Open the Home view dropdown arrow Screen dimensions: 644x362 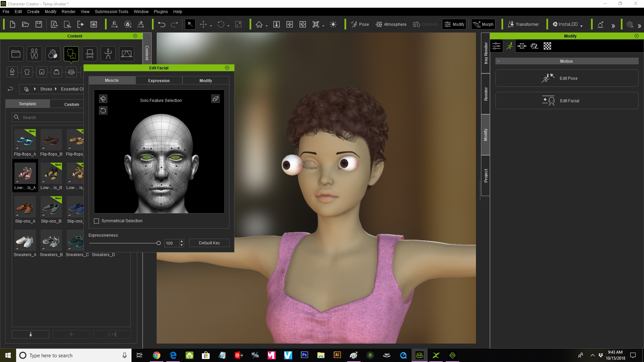(267, 25)
